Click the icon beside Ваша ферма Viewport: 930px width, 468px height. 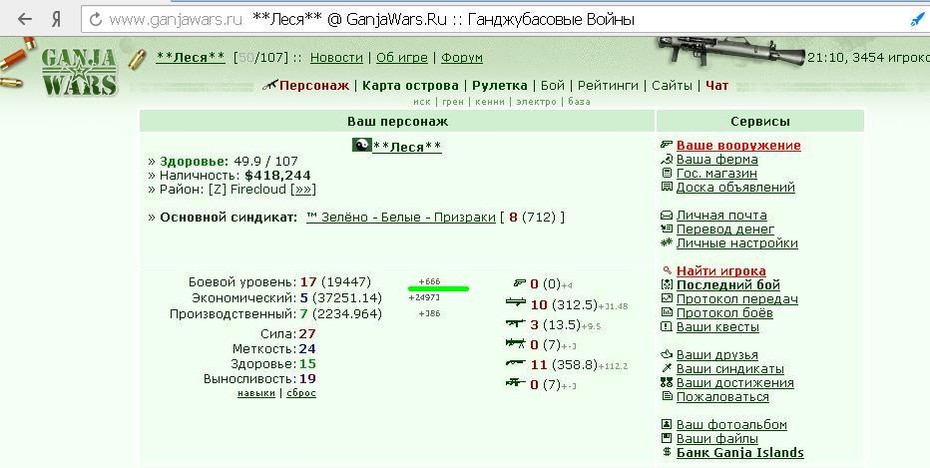click(666, 159)
